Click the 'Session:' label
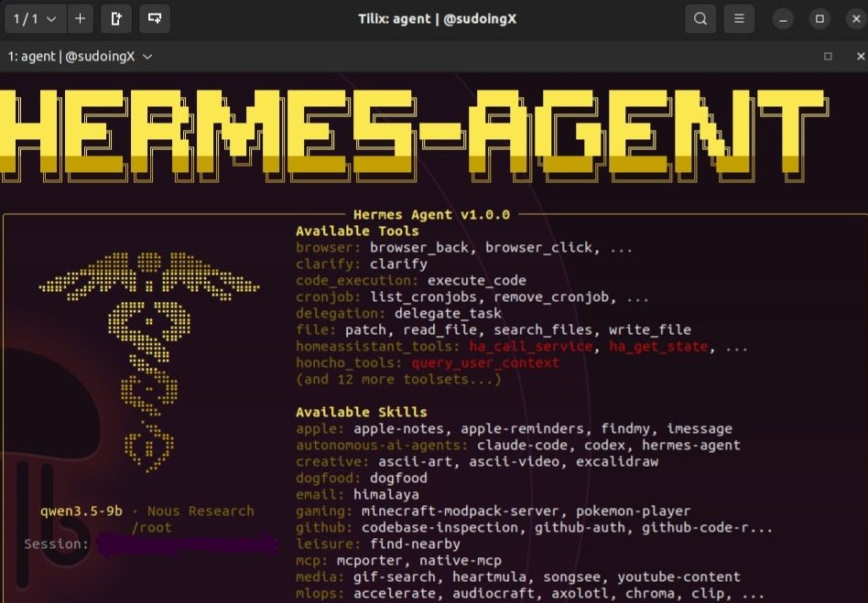Viewport: 868px width, 603px height. [56, 544]
